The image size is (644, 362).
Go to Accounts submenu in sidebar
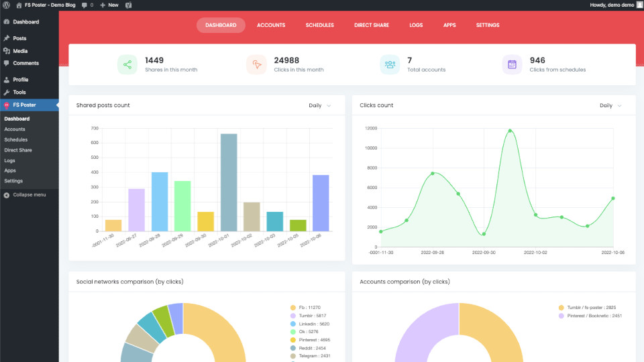(x=15, y=129)
